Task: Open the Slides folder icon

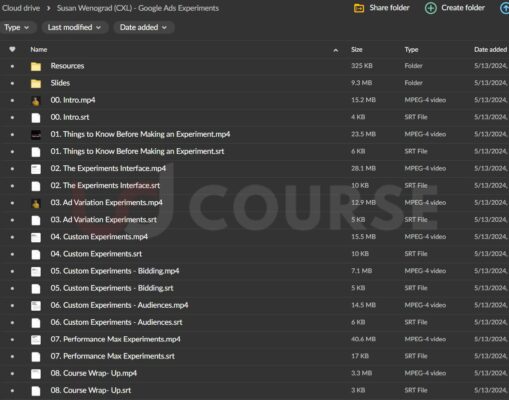Action: 36,83
